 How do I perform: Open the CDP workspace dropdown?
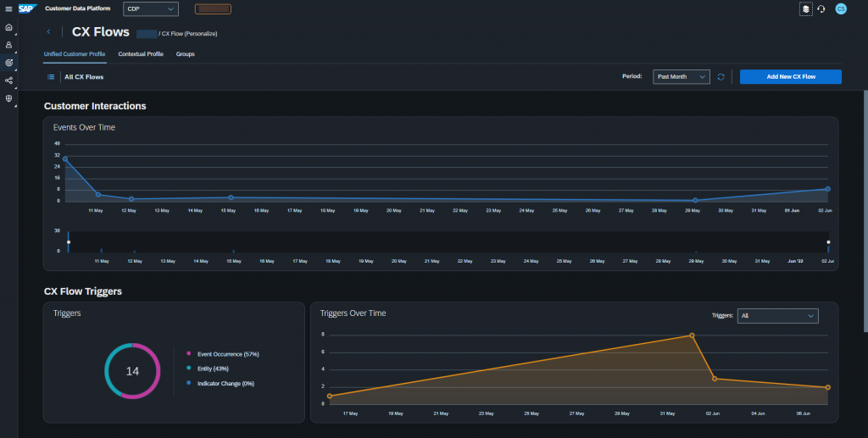[x=151, y=8]
